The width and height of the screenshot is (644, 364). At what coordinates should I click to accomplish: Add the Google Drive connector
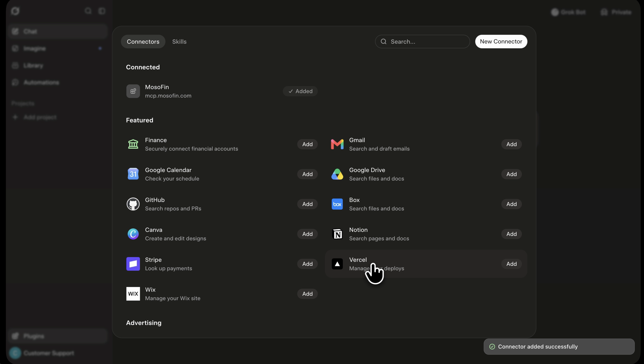[511, 174]
